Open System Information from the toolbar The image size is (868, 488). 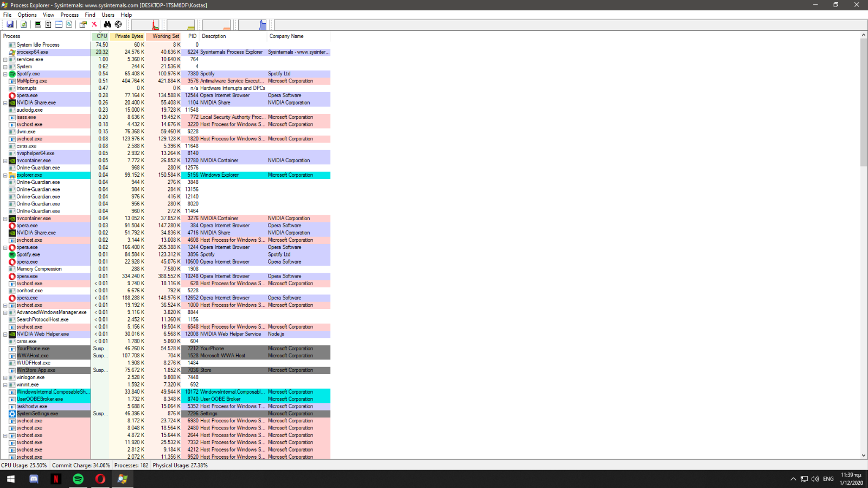(x=37, y=24)
